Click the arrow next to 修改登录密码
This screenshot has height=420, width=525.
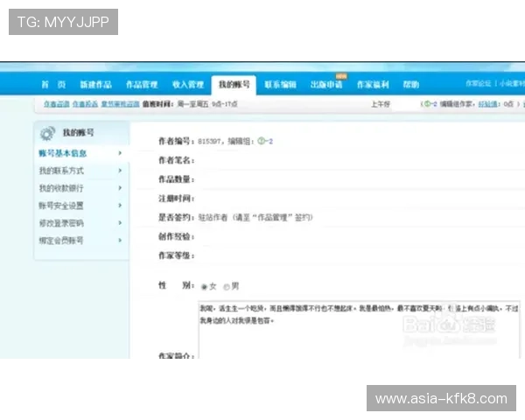120,223
